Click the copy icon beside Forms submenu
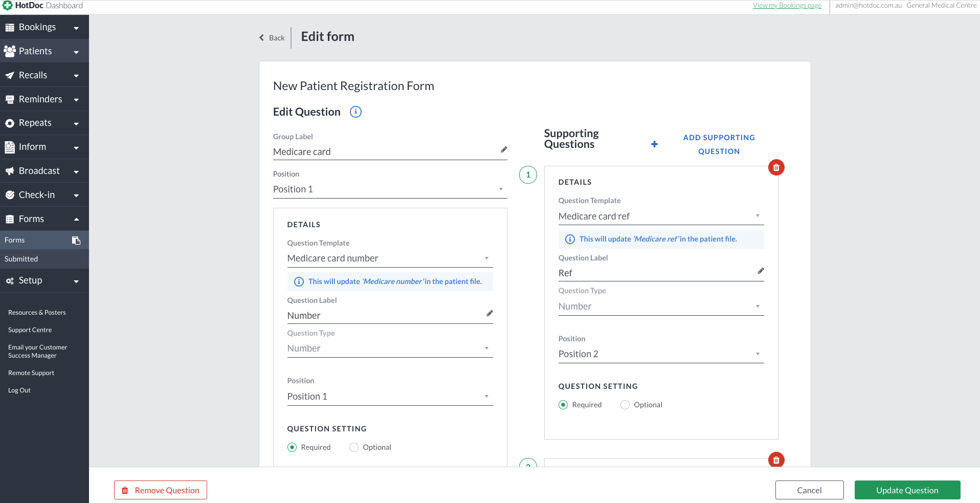The width and height of the screenshot is (980, 503). click(x=76, y=240)
